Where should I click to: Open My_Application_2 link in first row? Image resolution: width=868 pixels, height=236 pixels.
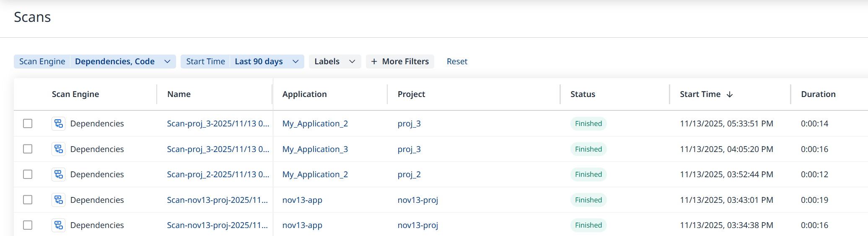pyautogui.click(x=315, y=123)
